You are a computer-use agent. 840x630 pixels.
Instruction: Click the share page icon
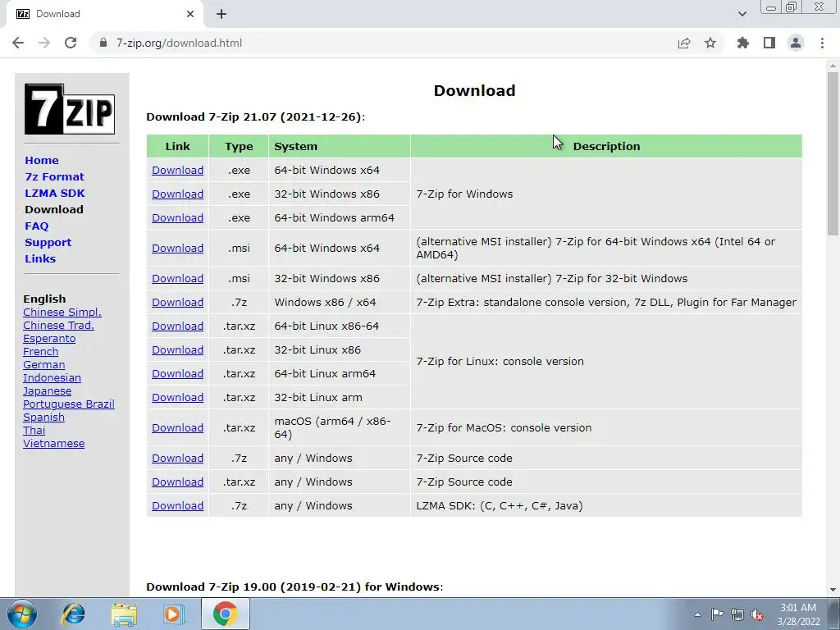click(x=684, y=43)
